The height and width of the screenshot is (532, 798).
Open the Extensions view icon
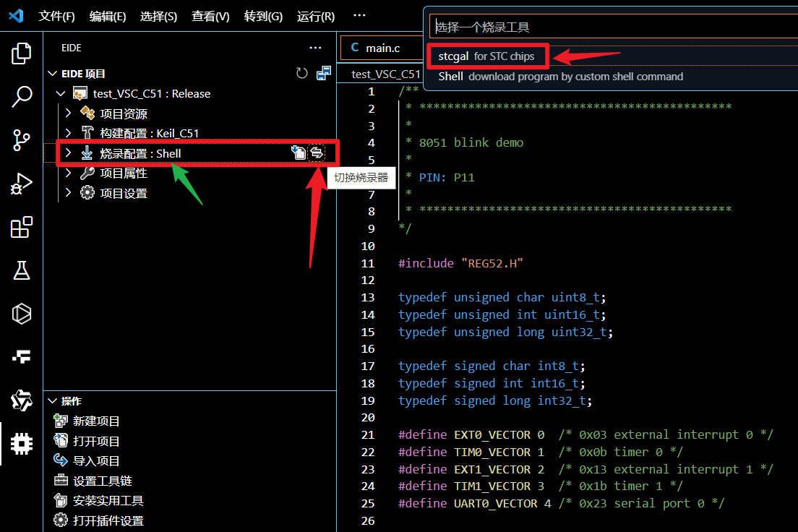coord(22,227)
